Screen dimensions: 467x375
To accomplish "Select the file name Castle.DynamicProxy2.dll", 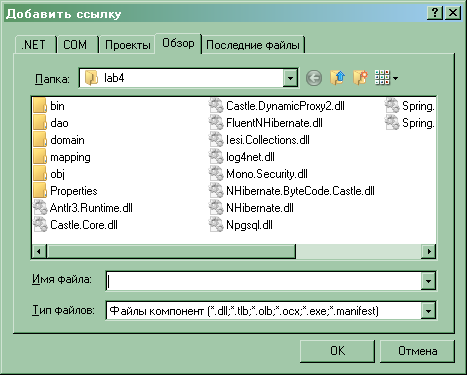I will (285, 106).
